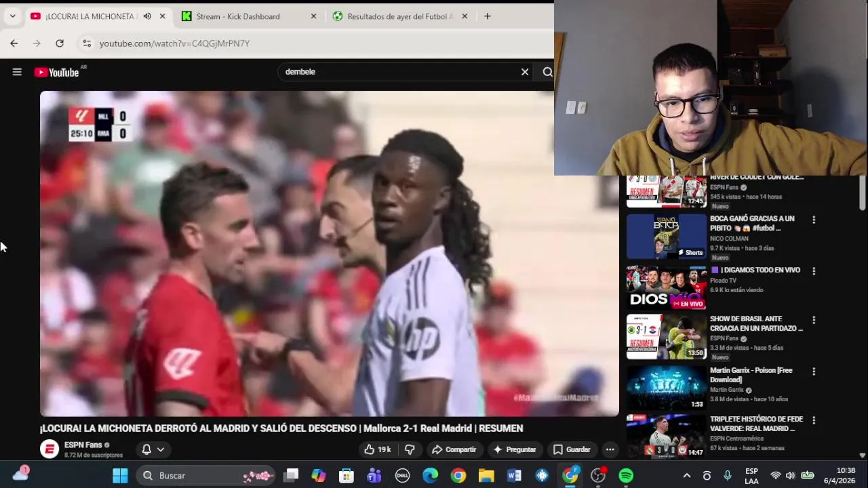Click the Guardar button

pyautogui.click(x=571, y=449)
